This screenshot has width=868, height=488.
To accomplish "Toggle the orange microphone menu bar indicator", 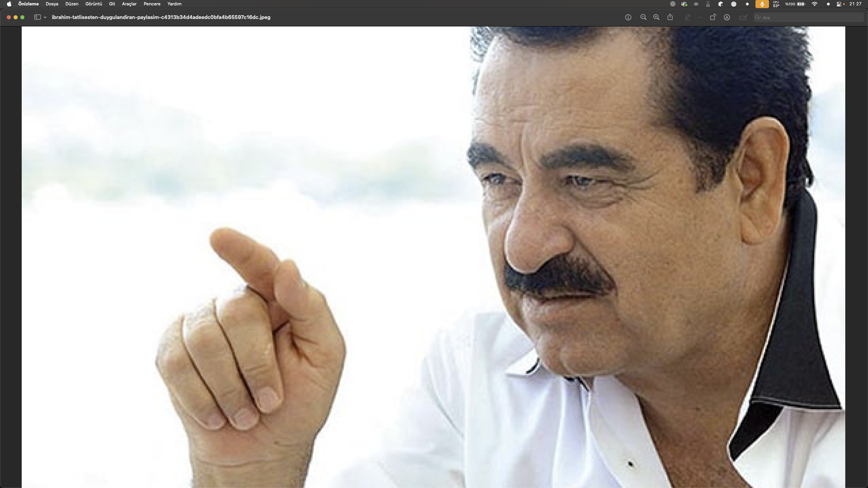I will 762,4.
